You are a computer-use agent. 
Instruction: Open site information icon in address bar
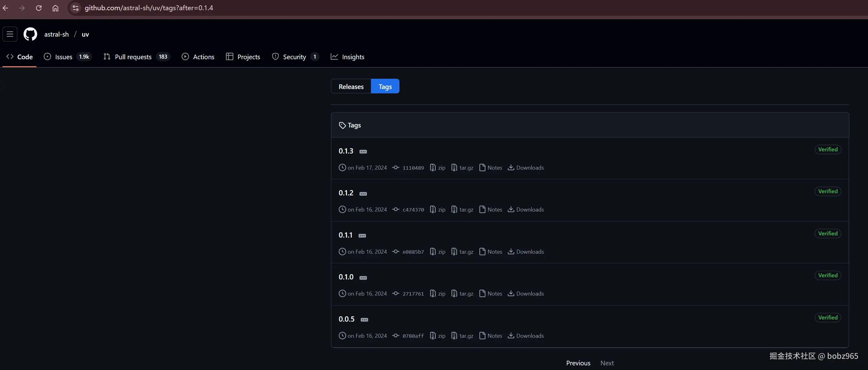76,8
